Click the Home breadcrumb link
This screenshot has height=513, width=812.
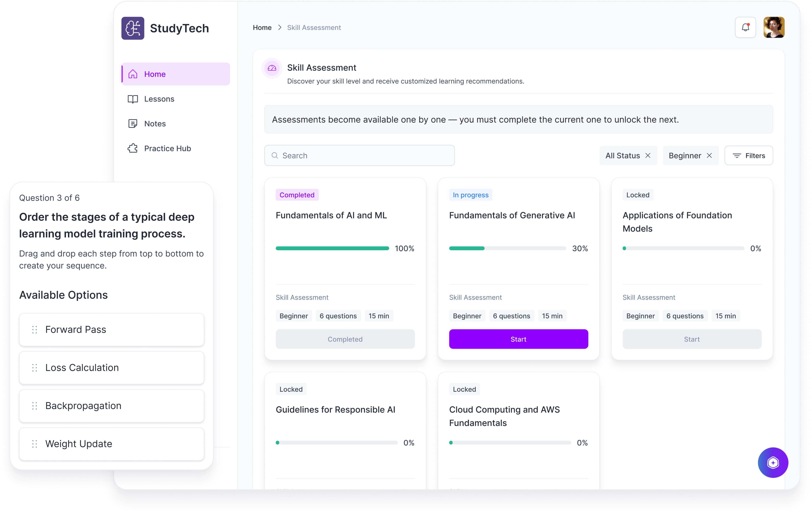tap(262, 28)
